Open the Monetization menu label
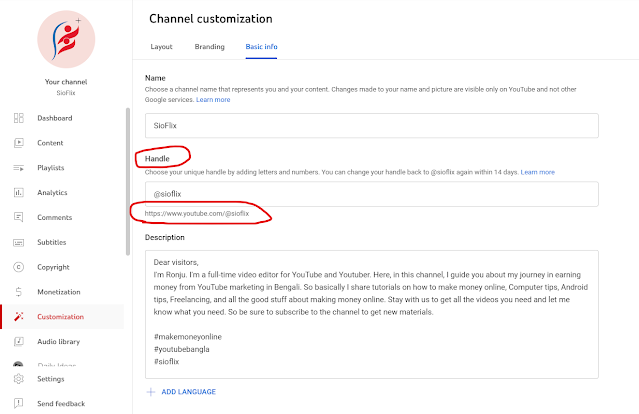The height and width of the screenshot is (414, 639). 59,292
